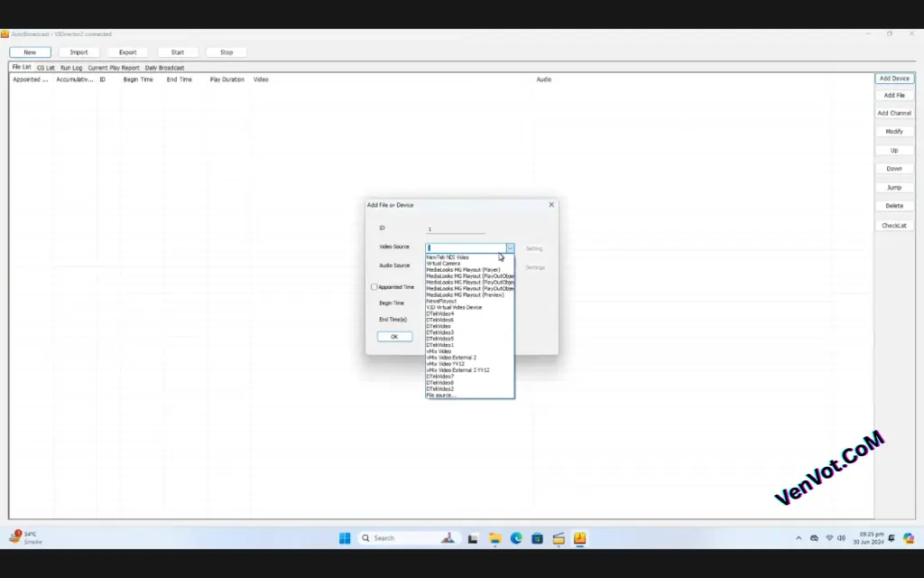Viewport: 924px width, 578px height.
Task: Open the volume speaker tray icon
Action: [x=841, y=538]
